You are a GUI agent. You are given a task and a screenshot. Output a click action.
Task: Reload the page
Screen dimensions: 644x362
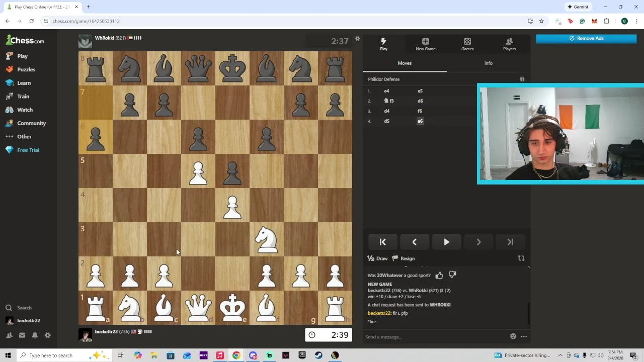[31, 21]
